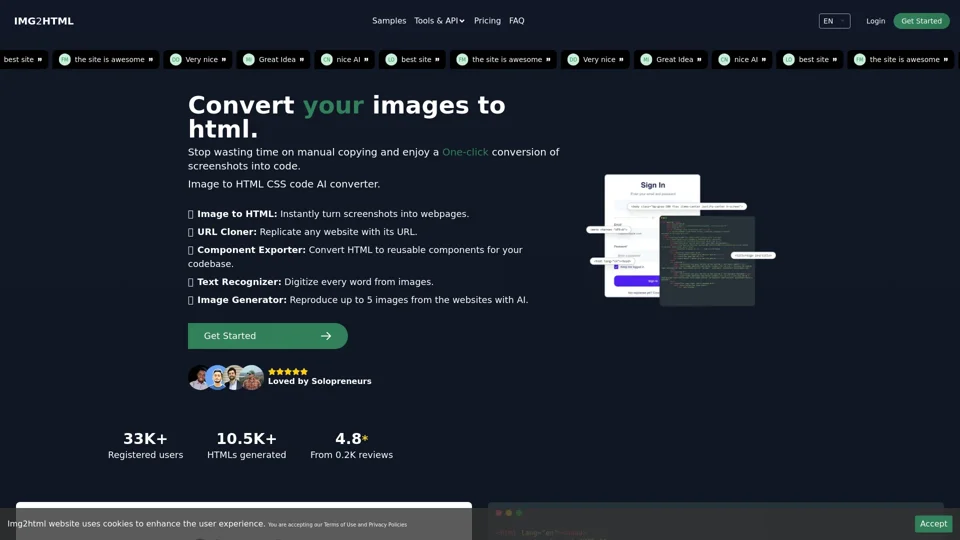
Task: Click Get Started in the header
Action: tap(921, 21)
